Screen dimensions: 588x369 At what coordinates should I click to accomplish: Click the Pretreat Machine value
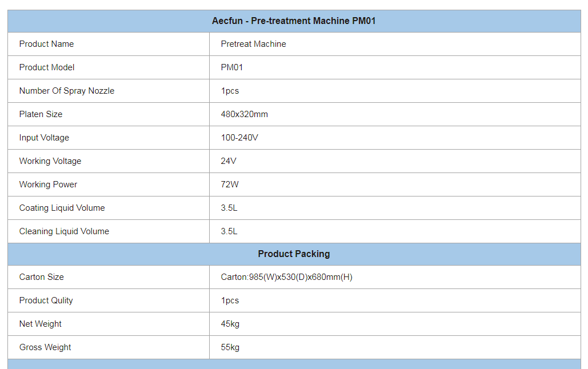253,44
